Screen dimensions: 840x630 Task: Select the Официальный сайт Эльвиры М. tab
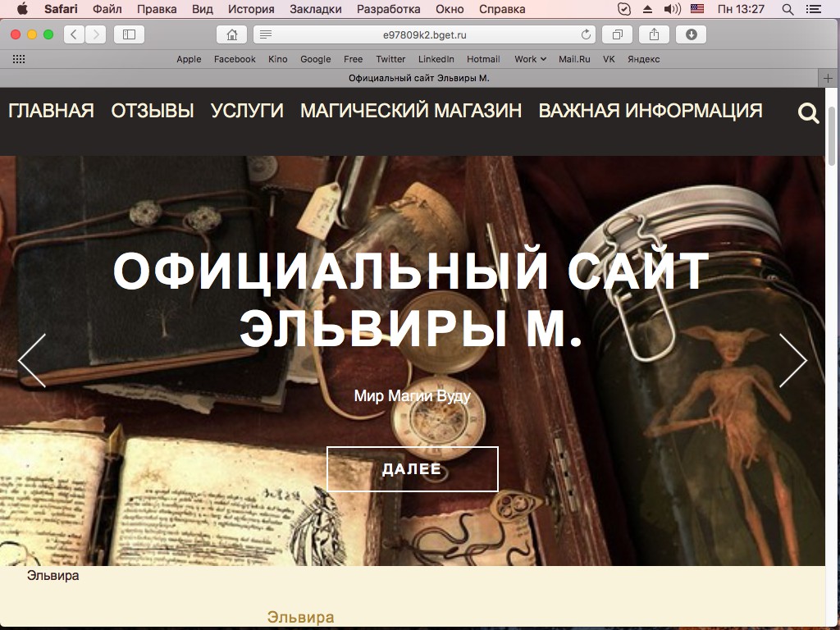click(x=419, y=78)
